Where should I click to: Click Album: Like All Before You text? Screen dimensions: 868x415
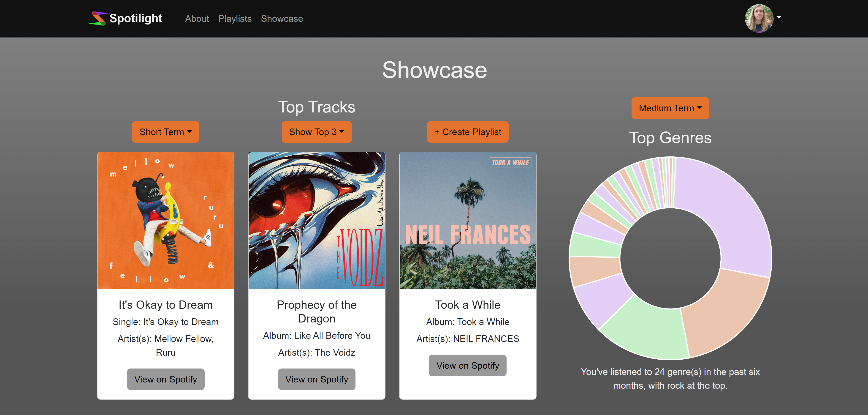(316, 336)
